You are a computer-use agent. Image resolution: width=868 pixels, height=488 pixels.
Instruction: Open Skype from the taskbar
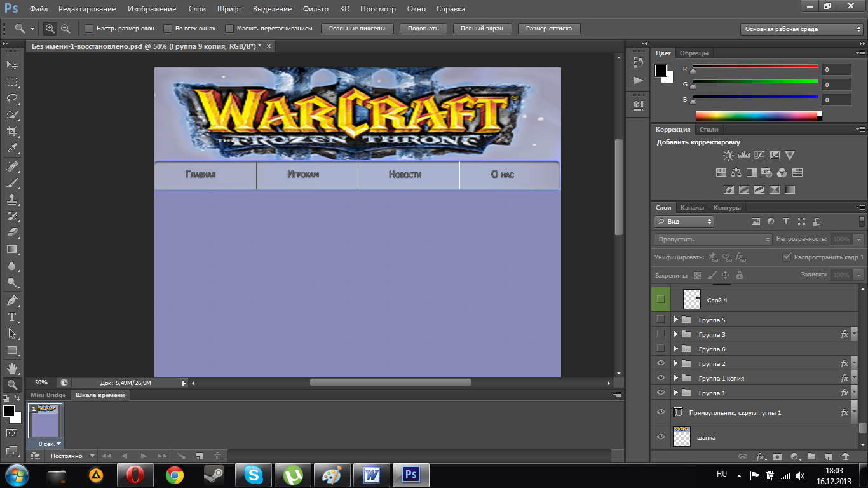(254, 475)
